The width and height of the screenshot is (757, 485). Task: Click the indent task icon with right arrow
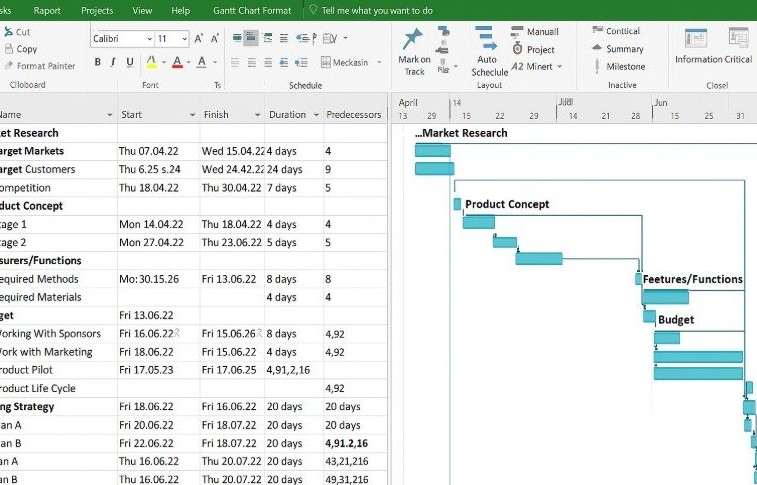[x=301, y=63]
